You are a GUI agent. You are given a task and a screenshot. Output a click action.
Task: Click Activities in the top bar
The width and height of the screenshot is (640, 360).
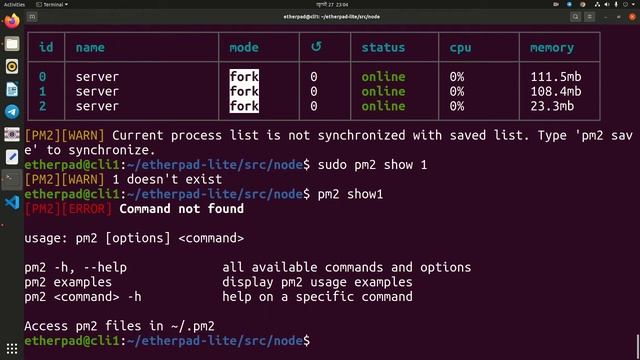pos(14,4)
